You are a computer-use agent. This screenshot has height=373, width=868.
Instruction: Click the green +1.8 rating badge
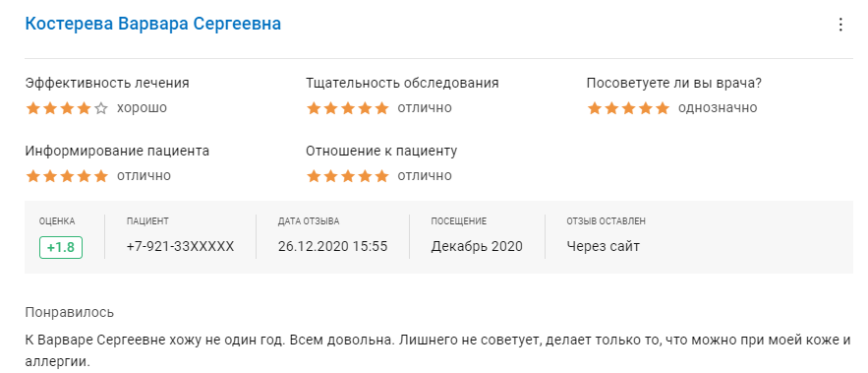(x=61, y=247)
